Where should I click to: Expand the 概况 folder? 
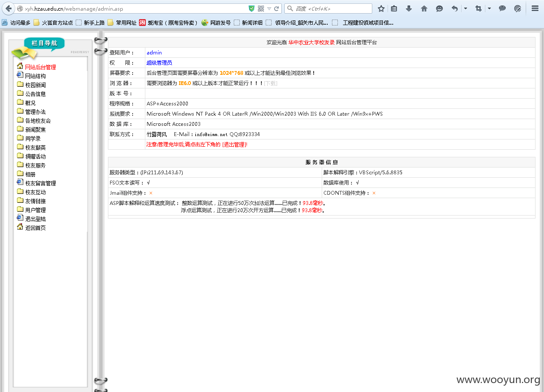point(30,103)
